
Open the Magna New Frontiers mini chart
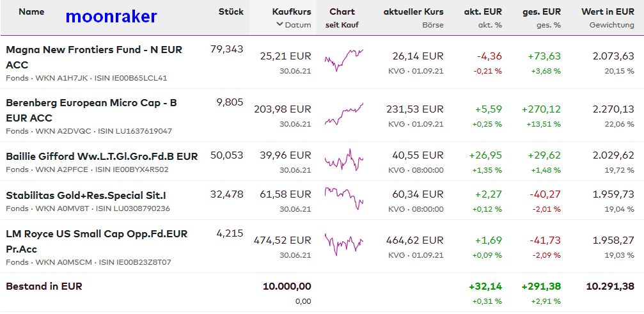(343, 61)
